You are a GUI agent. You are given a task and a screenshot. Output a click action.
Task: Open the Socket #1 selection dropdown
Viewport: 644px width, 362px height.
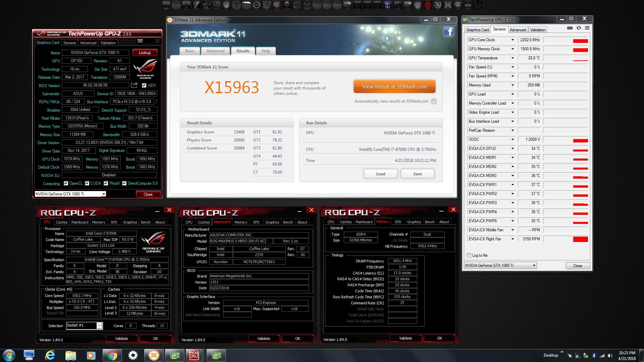coord(99,325)
